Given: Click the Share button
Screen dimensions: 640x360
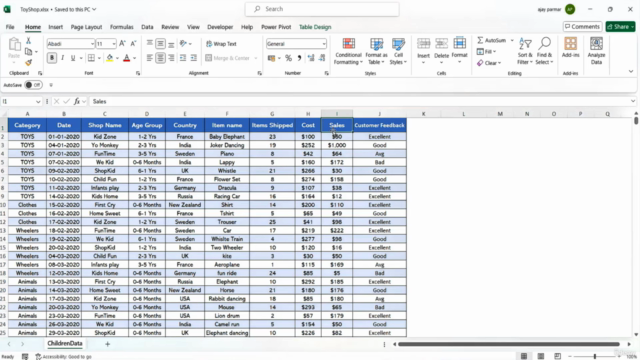Looking at the screenshot, I should click(x=620, y=27).
